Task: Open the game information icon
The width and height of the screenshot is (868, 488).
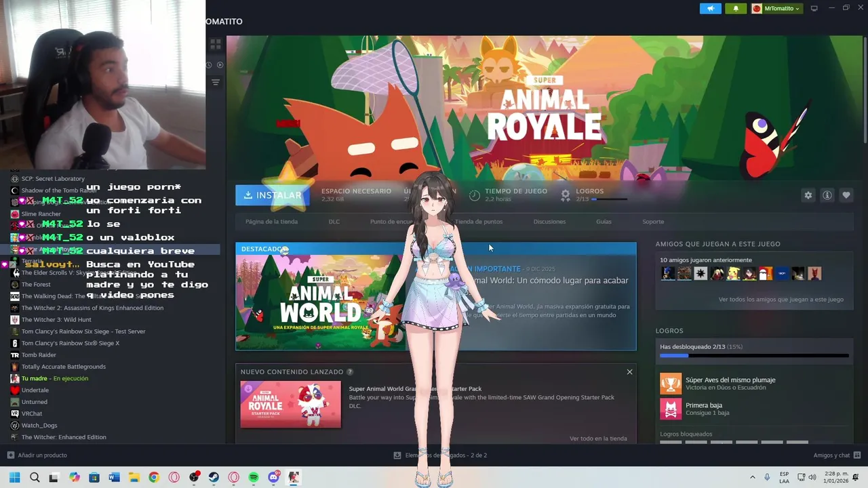Action: click(827, 195)
